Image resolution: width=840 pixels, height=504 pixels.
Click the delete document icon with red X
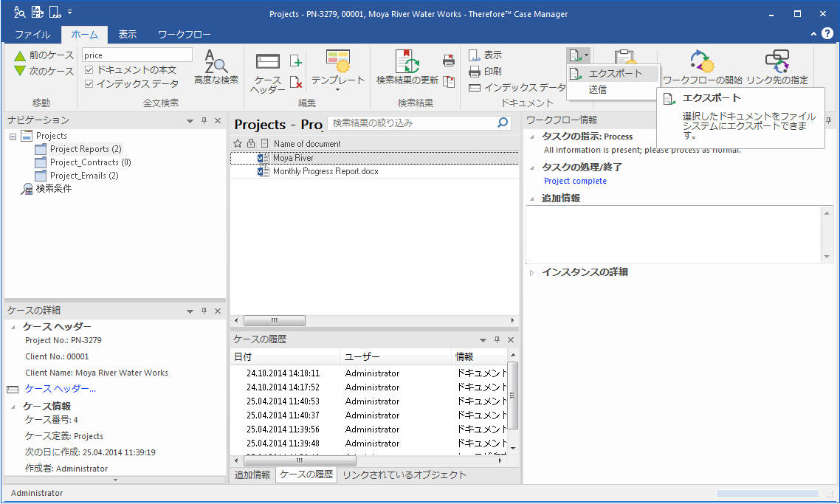click(x=296, y=82)
